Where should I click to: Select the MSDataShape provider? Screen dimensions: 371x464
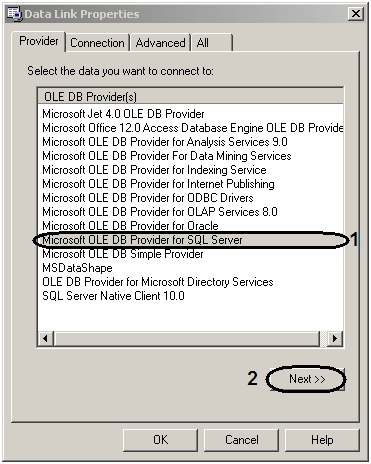[77, 268]
